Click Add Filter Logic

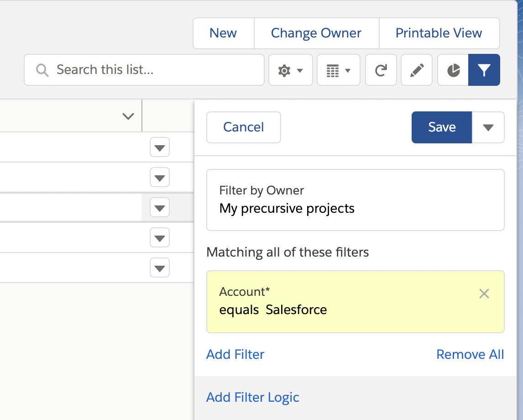click(252, 397)
